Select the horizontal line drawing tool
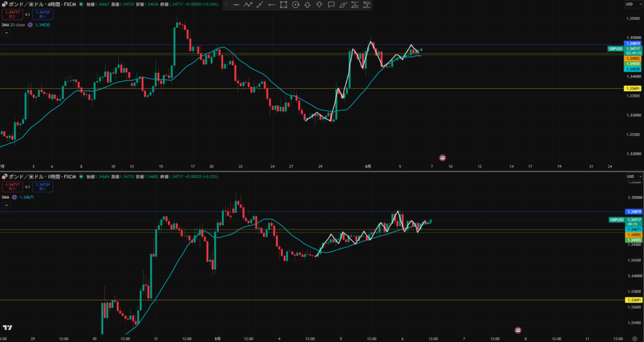The width and height of the screenshot is (644, 342). point(236,5)
